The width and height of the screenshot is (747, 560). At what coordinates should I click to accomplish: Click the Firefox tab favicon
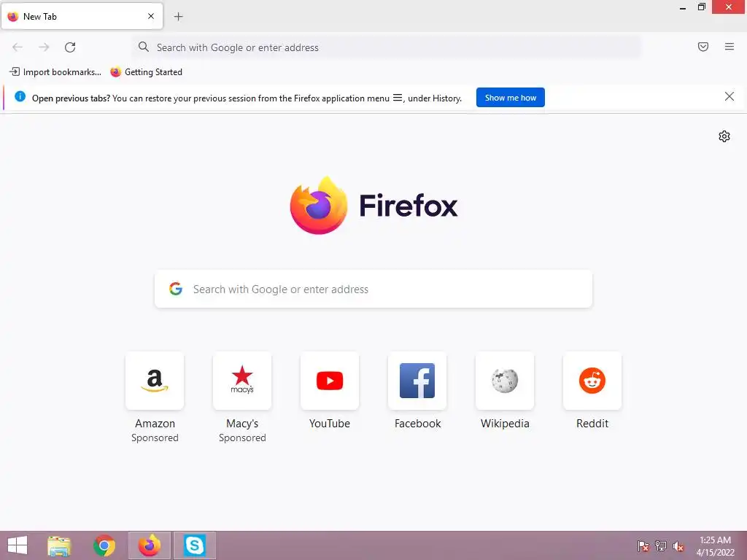click(13, 16)
